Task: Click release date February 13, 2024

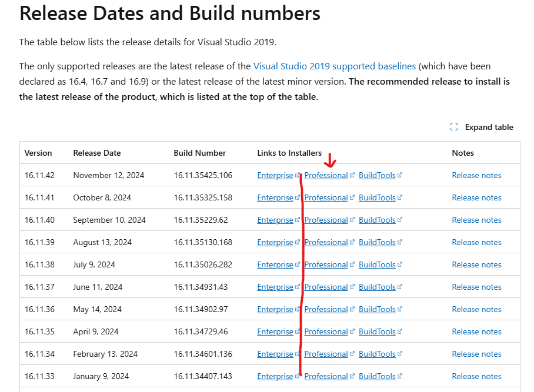Action: [x=105, y=354]
